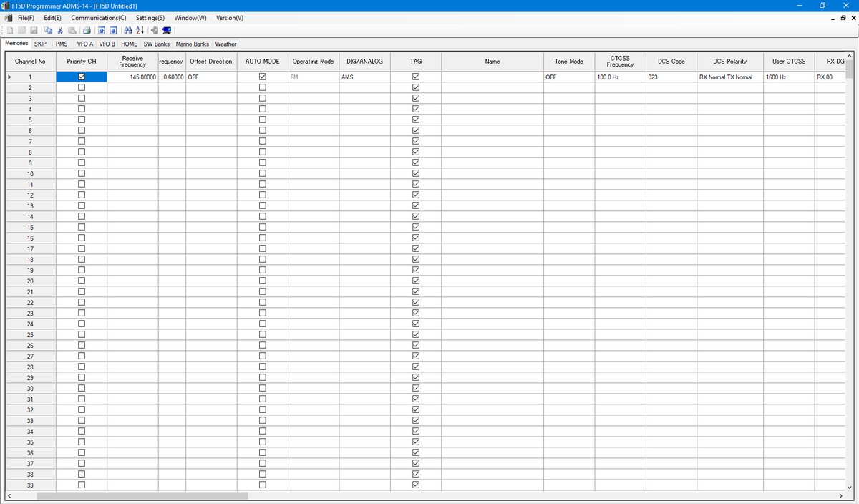Click the DCS Polarity column header
The width and height of the screenshot is (859, 504).
tap(730, 62)
